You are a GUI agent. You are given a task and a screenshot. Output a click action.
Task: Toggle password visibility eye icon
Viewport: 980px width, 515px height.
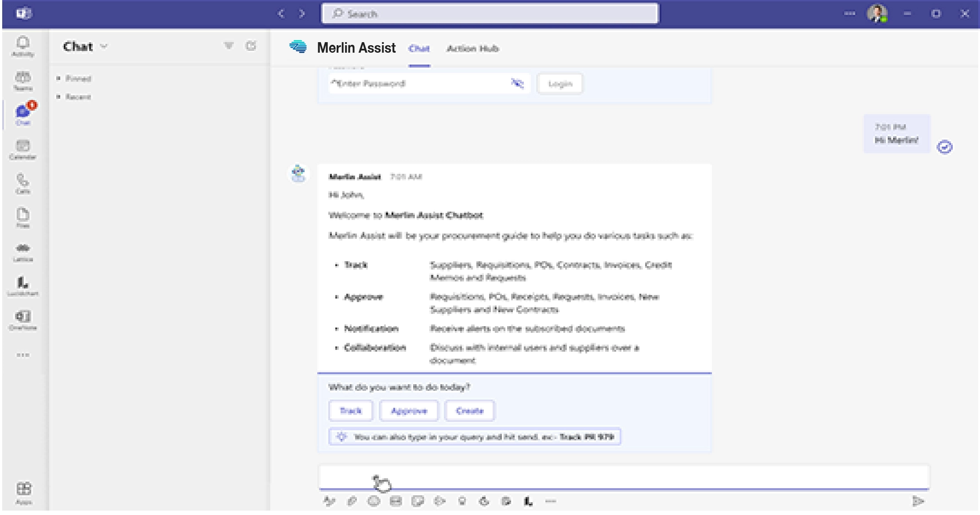(x=517, y=83)
